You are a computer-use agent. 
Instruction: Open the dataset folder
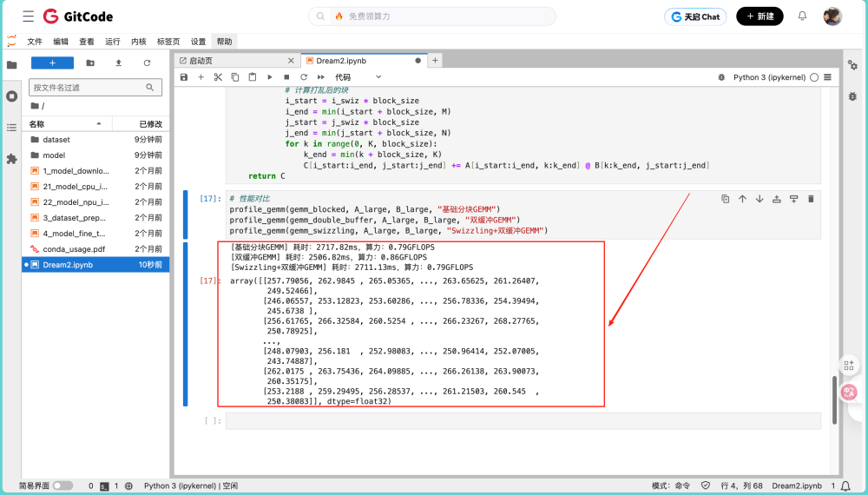click(95, 140)
